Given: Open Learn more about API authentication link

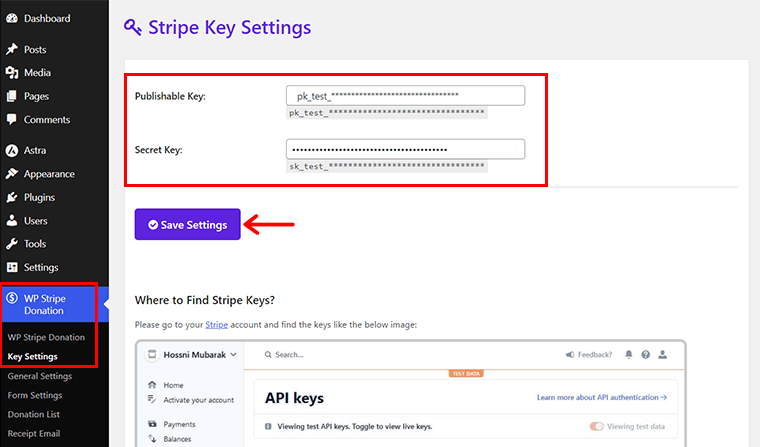Looking at the screenshot, I should pos(602,397).
